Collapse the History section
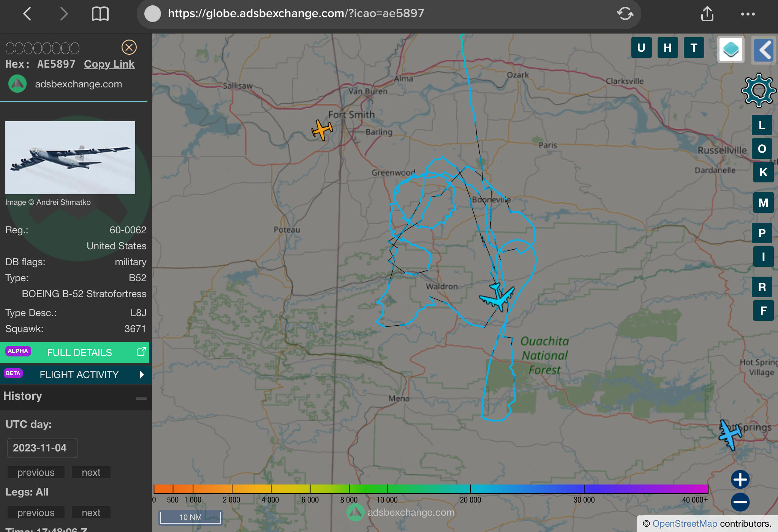This screenshot has width=778, height=532. pyautogui.click(x=141, y=398)
